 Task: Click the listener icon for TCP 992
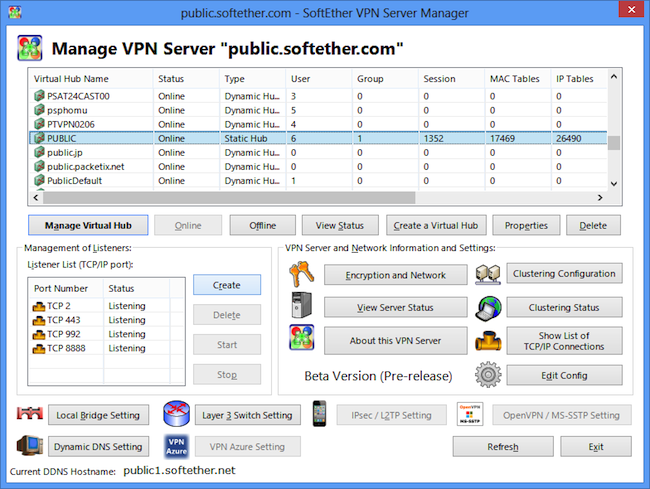[x=39, y=334]
